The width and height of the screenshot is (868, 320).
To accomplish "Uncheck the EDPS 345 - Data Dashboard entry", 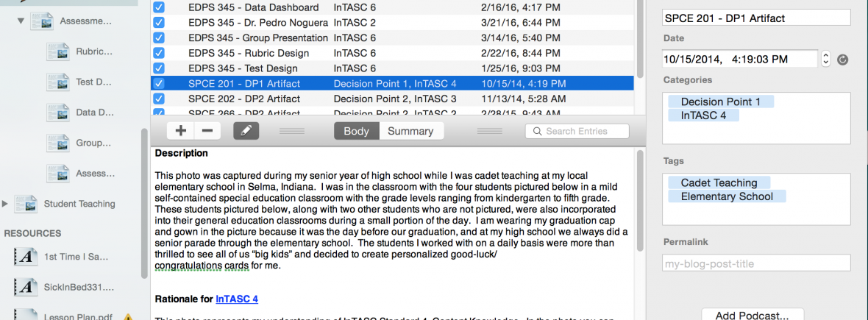I will [x=159, y=7].
